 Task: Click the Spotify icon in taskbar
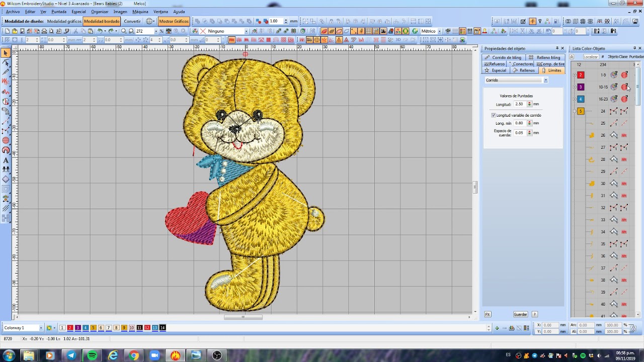click(x=92, y=355)
